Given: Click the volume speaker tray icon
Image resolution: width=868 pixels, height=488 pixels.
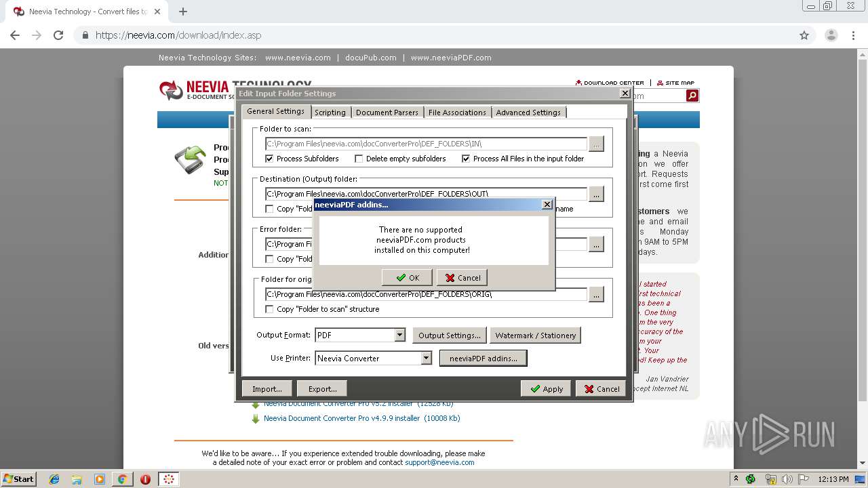Looking at the screenshot, I should tap(787, 479).
